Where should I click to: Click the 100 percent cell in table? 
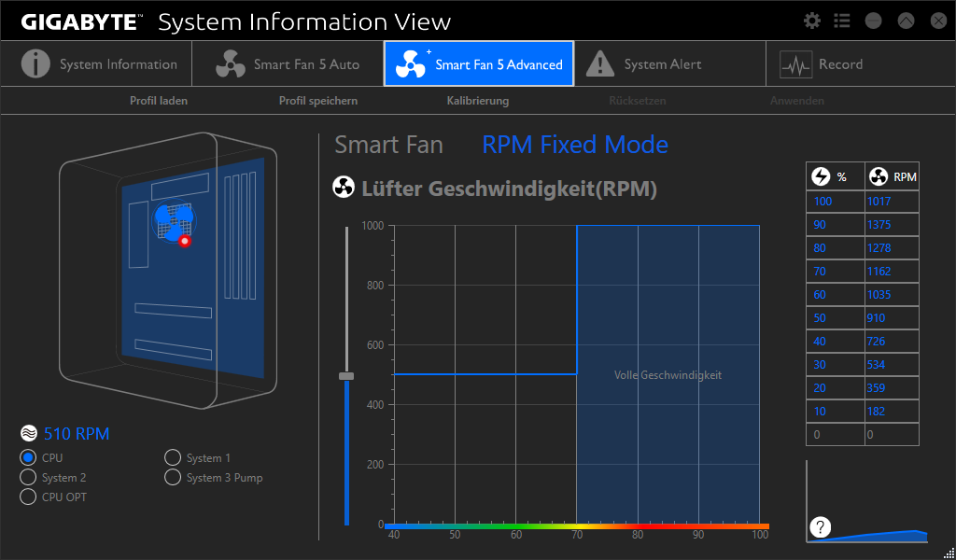pos(836,201)
